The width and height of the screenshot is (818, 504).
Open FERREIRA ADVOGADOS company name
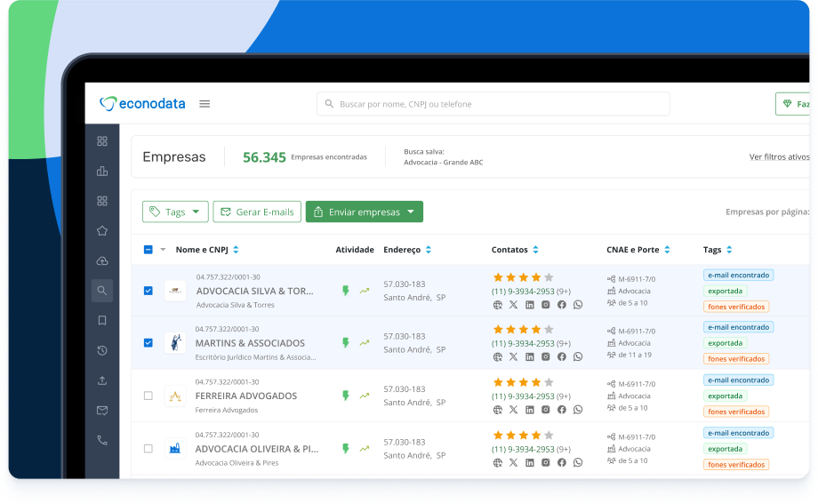(246, 396)
